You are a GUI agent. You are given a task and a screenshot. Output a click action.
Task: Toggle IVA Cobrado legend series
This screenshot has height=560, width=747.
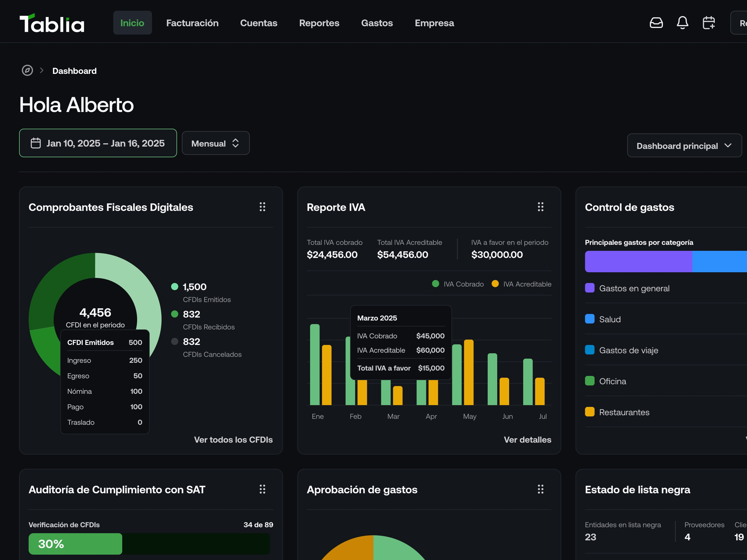coord(458,284)
